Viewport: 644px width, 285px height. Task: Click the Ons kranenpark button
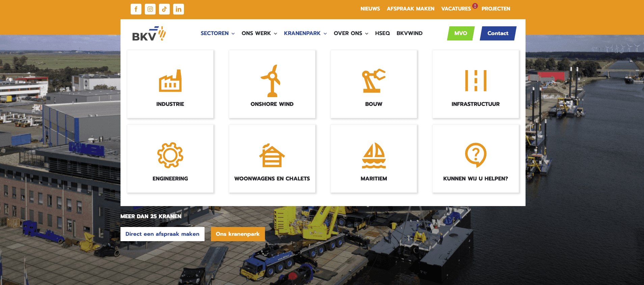(x=238, y=234)
